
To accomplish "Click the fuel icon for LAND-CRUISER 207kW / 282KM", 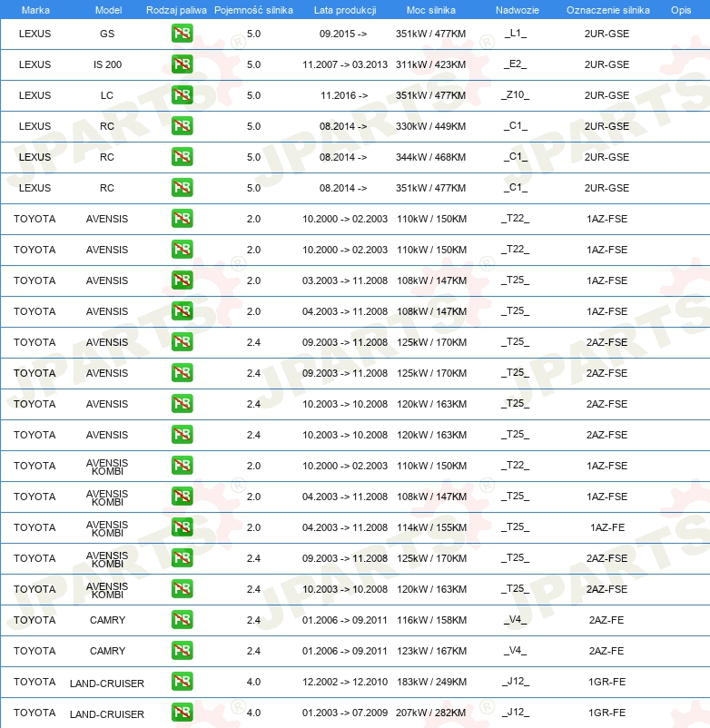I will tap(182, 713).
